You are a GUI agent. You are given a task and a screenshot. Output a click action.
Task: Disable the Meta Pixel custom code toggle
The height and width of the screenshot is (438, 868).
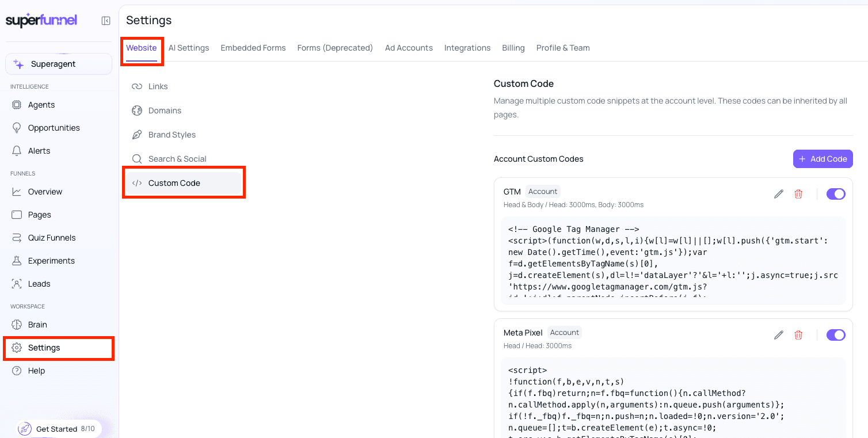(x=836, y=335)
